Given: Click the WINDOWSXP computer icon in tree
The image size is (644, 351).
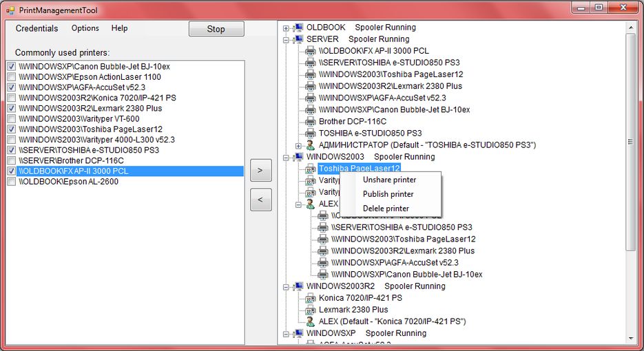Looking at the screenshot, I should (x=299, y=333).
